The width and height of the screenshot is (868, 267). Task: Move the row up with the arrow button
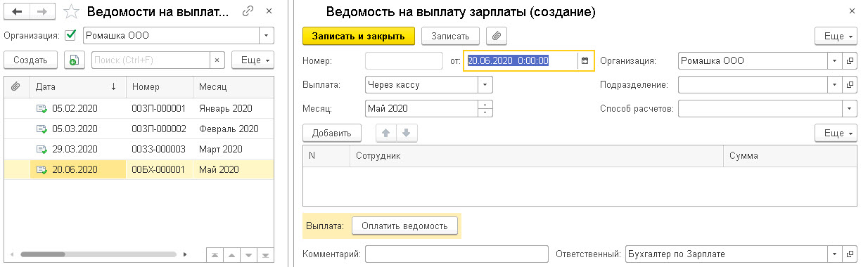[385, 132]
